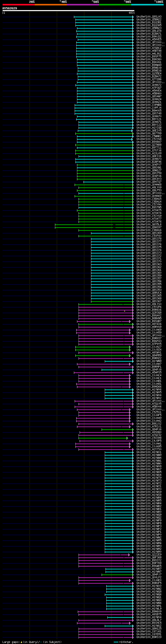Select hit label UniRef100_A5HVE5
This screenshot has width=166, height=644.
pos(149,40)
